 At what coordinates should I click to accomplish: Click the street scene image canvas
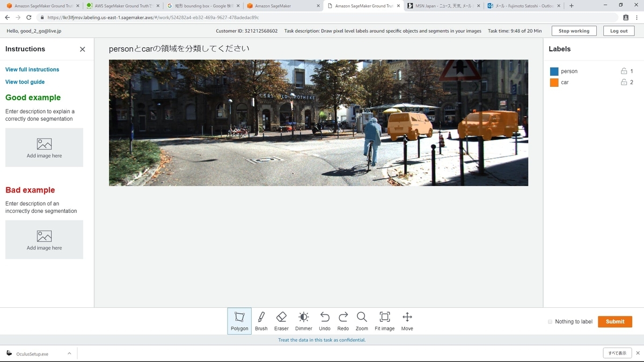click(318, 123)
